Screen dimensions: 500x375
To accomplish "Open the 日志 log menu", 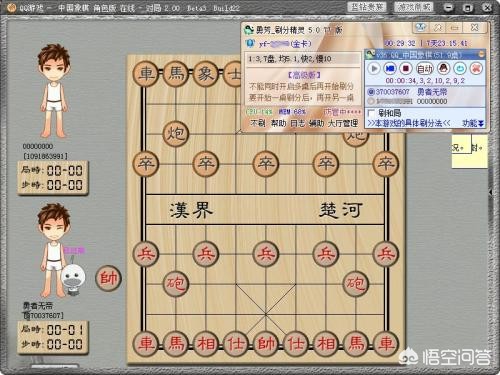I will pyautogui.click(x=297, y=123).
